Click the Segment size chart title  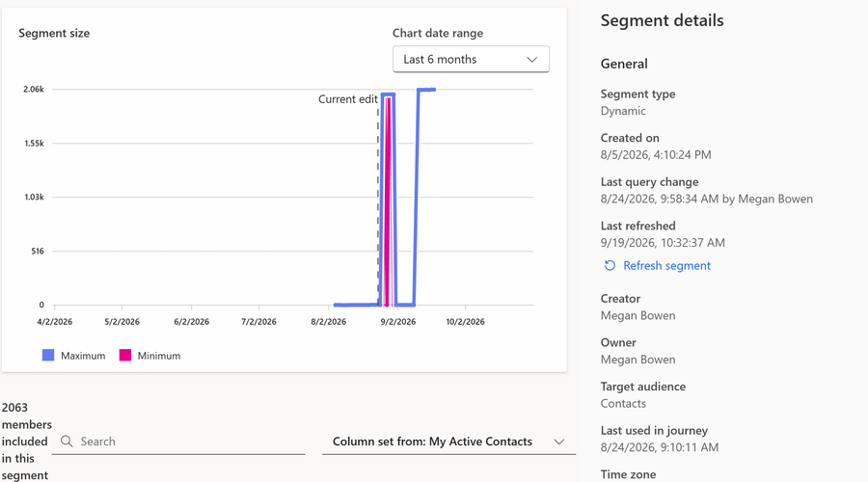[x=54, y=33]
